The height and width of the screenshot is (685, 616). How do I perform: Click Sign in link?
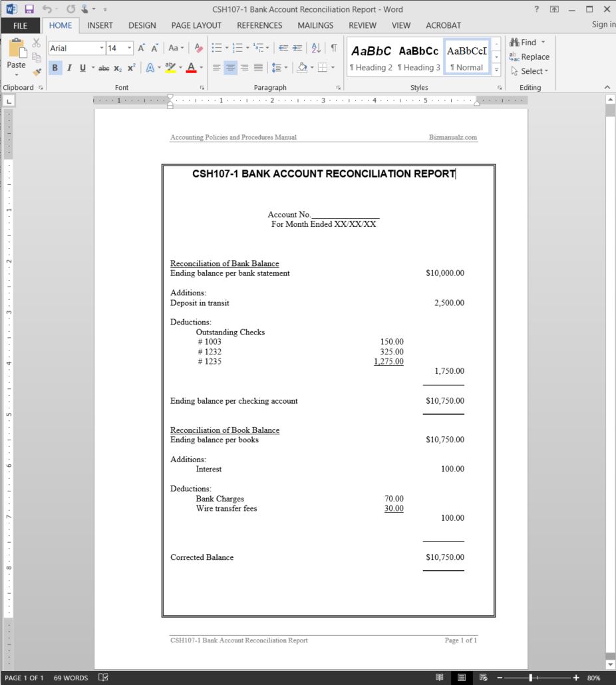(x=603, y=25)
